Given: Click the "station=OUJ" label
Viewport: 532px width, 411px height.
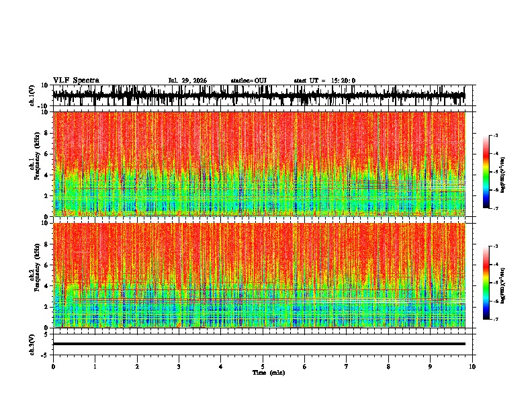Looking at the screenshot, I should tap(249, 81).
